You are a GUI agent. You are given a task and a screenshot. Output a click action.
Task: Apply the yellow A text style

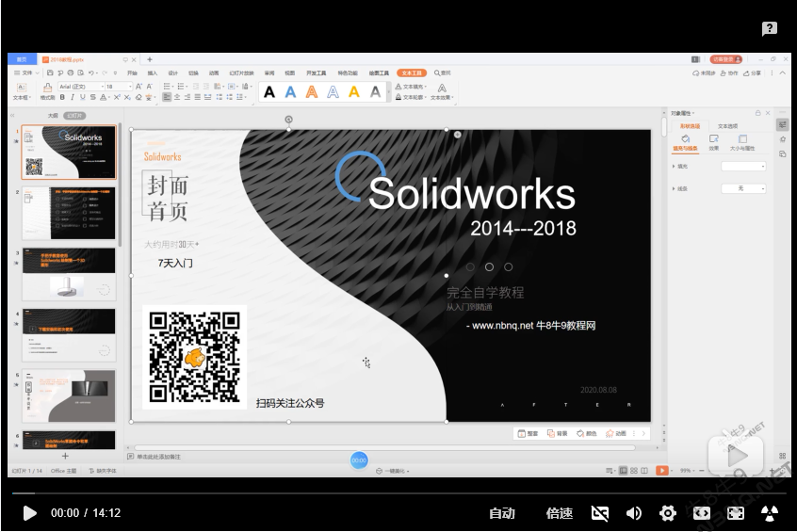pyautogui.click(x=354, y=92)
